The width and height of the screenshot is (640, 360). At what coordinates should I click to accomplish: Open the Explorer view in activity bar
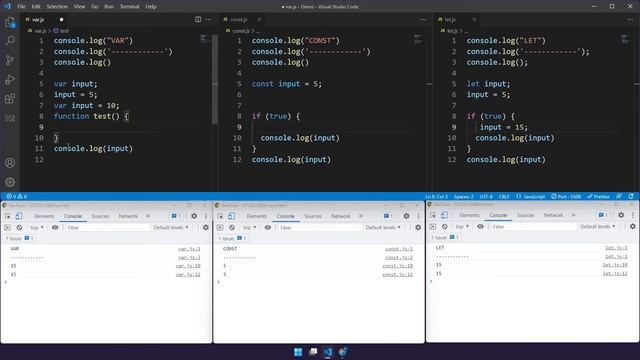click(x=10, y=22)
